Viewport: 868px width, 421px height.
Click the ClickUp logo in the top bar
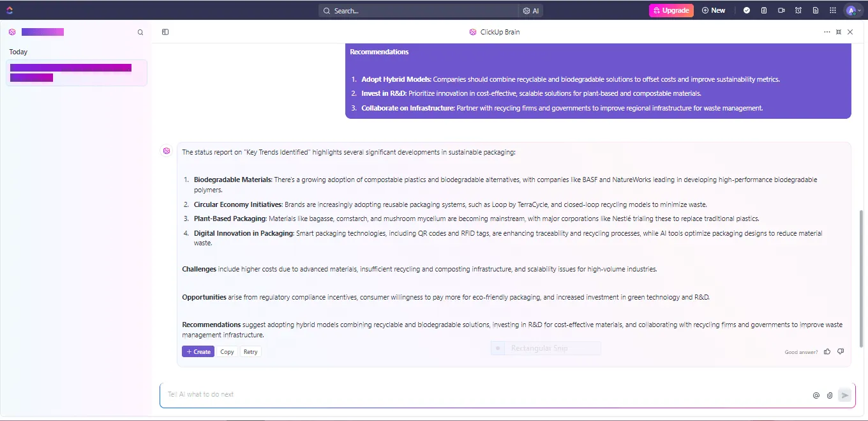point(9,10)
